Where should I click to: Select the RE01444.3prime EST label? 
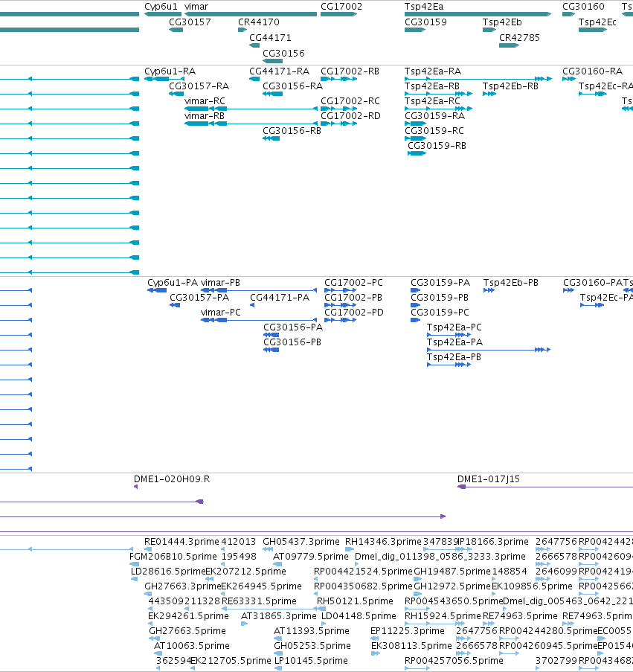tap(181, 543)
